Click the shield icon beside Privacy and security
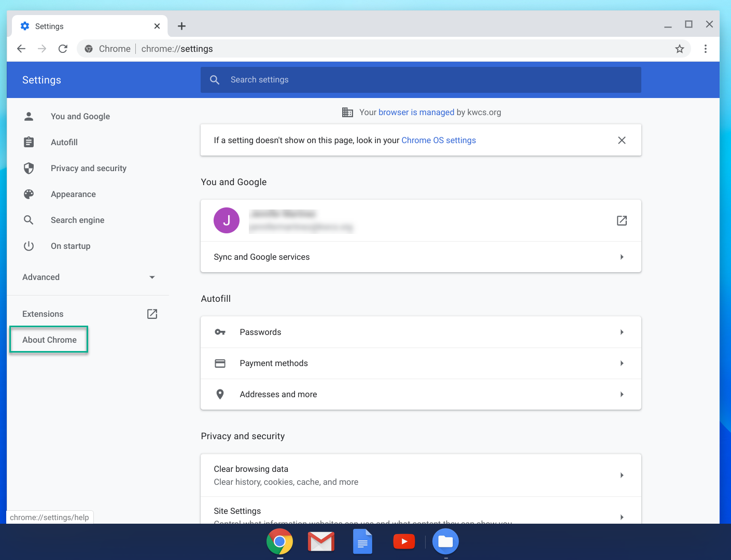The height and width of the screenshot is (560, 731). (29, 168)
